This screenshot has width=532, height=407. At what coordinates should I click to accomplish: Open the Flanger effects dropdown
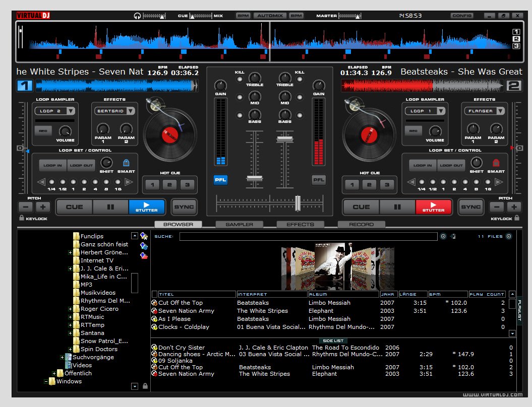(500, 111)
